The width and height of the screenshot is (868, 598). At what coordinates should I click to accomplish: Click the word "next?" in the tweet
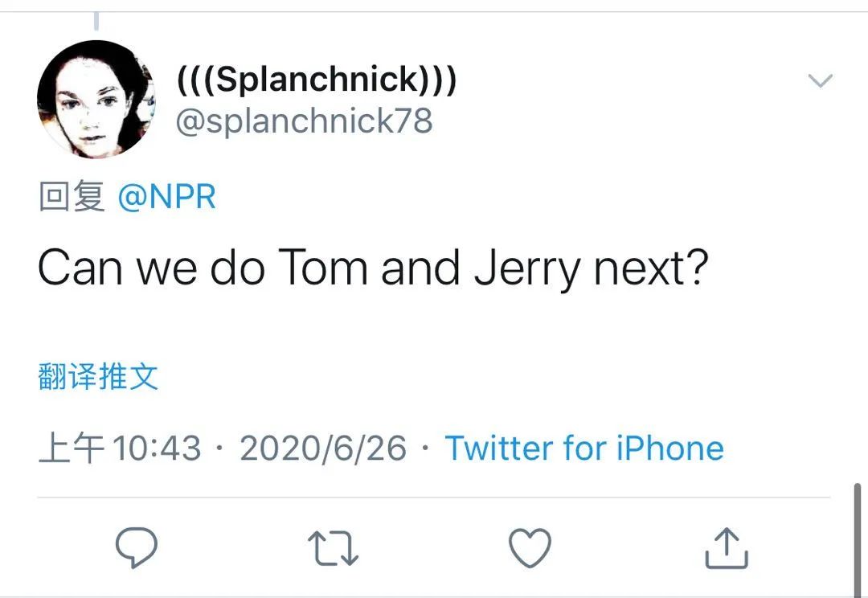click(651, 268)
